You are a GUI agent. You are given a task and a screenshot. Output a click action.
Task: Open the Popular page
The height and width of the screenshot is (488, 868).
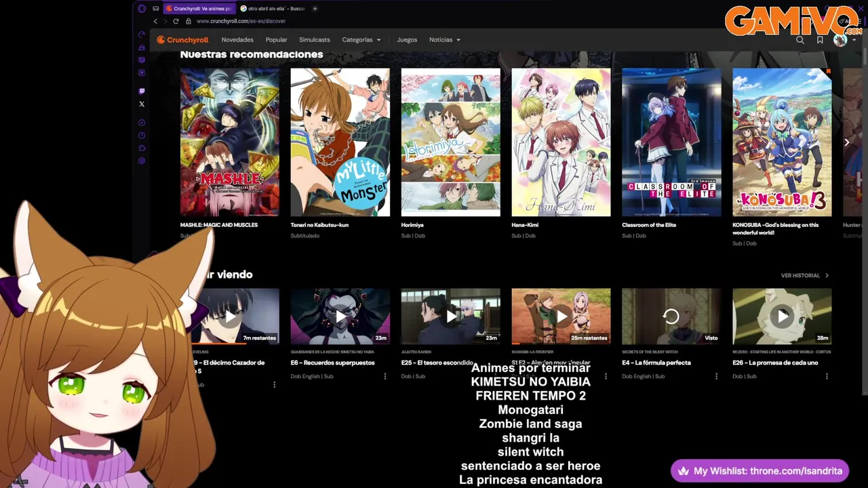point(276,40)
